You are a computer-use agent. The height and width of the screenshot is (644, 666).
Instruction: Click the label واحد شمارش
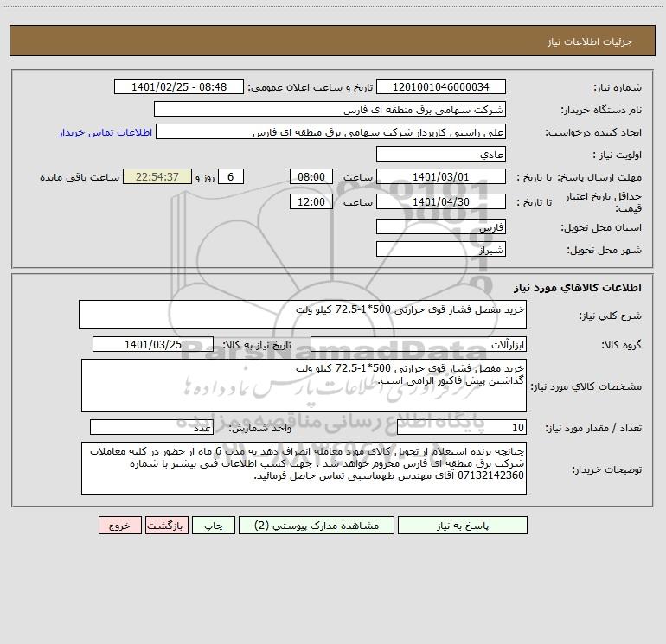(260, 429)
